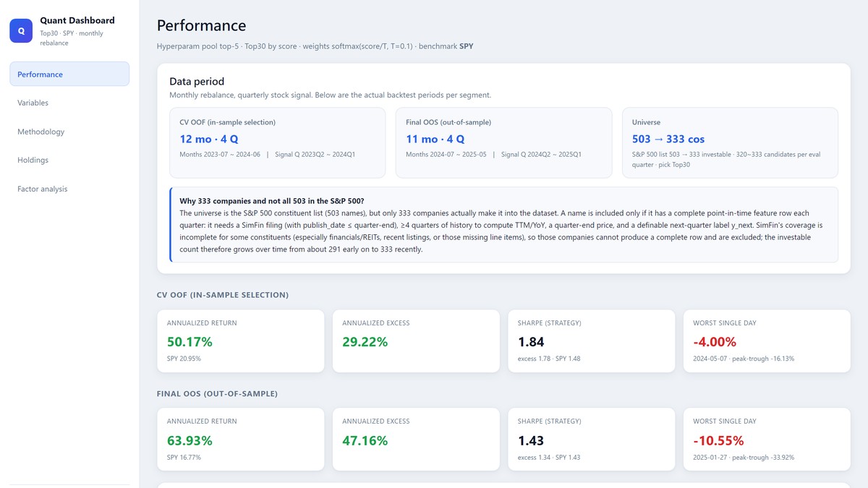Viewport: 868px width, 488px height.
Task: Click the Performance page heading
Action: tap(202, 25)
